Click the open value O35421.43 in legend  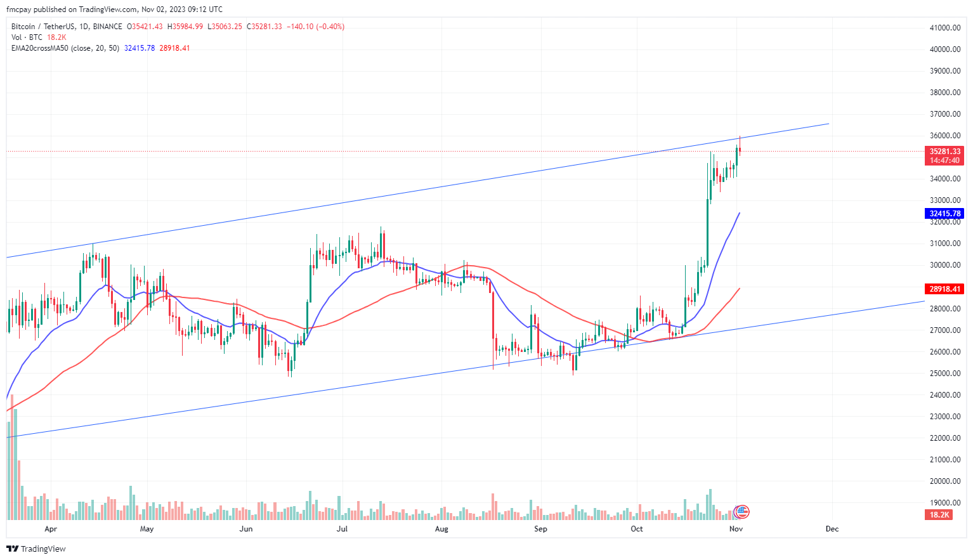click(145, 27)
